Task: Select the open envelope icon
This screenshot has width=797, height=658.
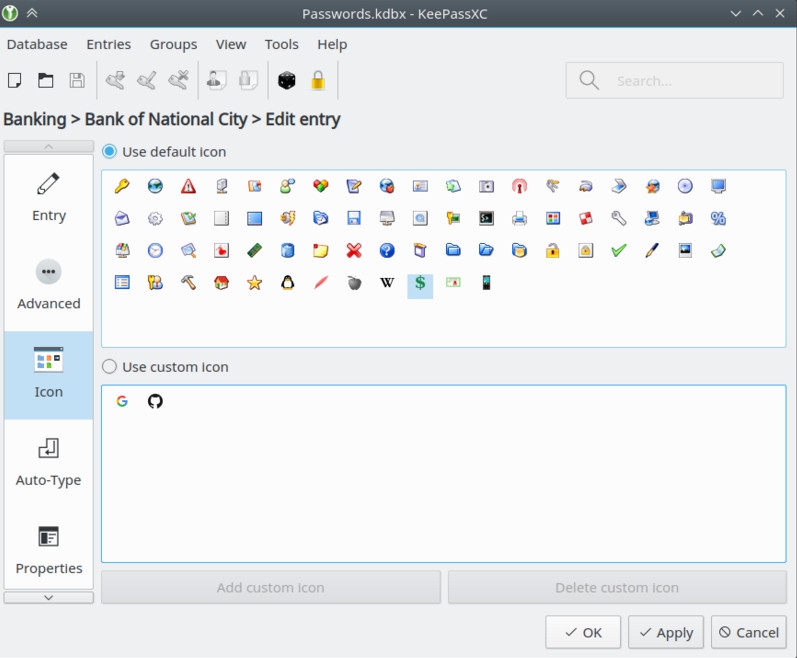Action: click(122, 218)
